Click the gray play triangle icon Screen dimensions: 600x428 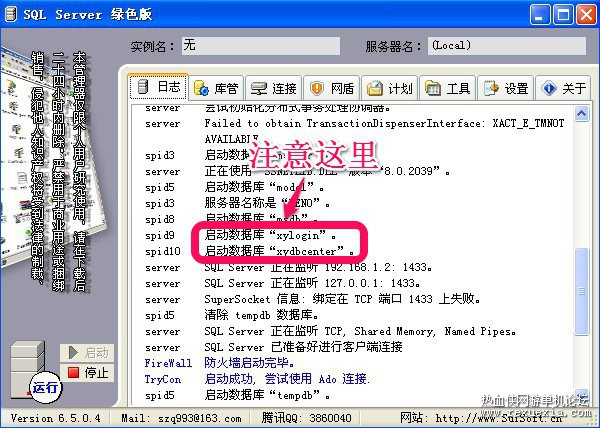point(73,353)
